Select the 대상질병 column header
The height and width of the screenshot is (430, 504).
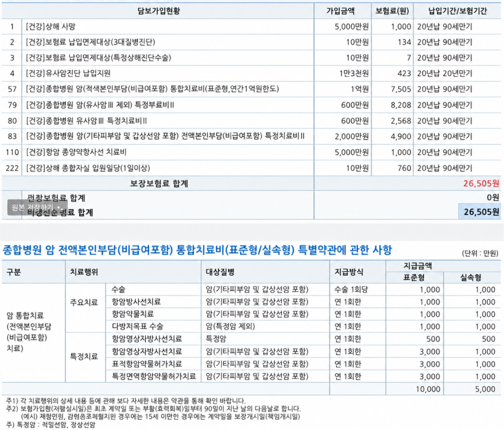click(220, 272)
